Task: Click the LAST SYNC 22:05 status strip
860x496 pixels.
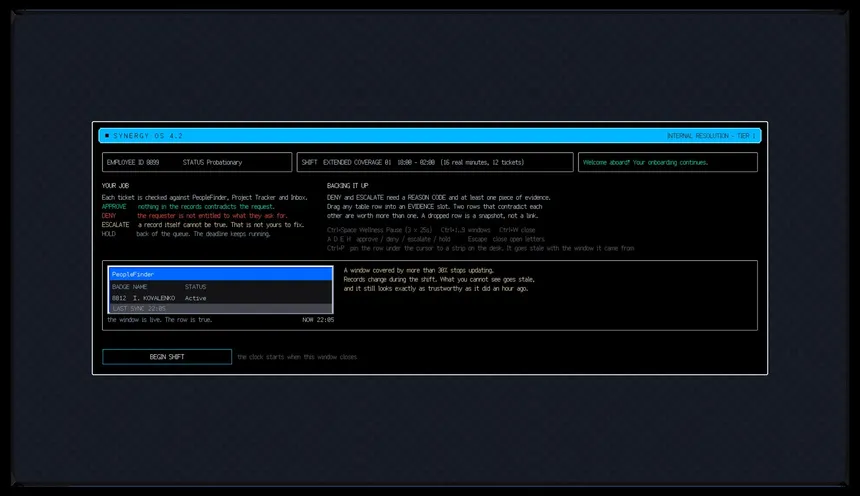Action: click(x=220, y=308)
